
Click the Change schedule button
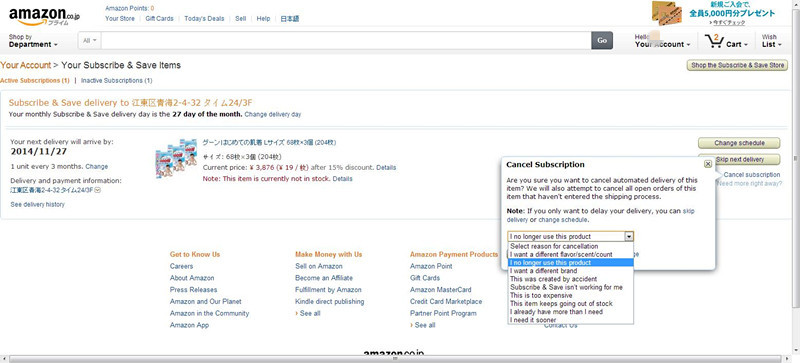click(x=739, y=143)
